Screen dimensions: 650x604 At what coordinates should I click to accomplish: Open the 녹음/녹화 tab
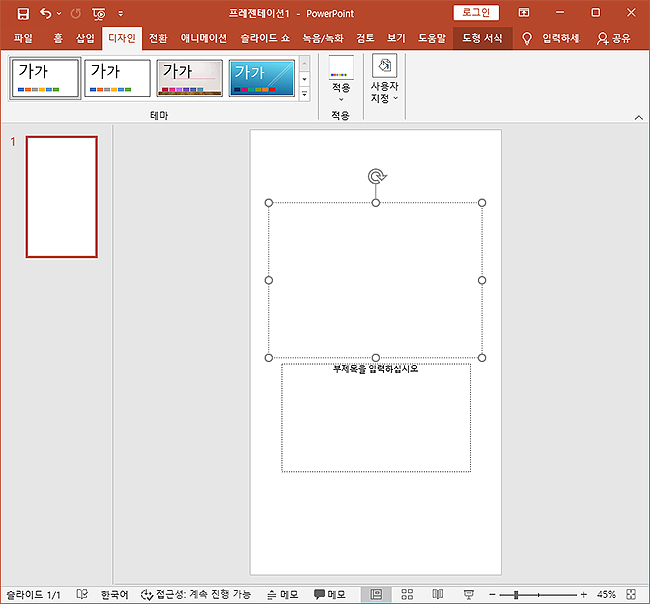click(x=323, y=39)
